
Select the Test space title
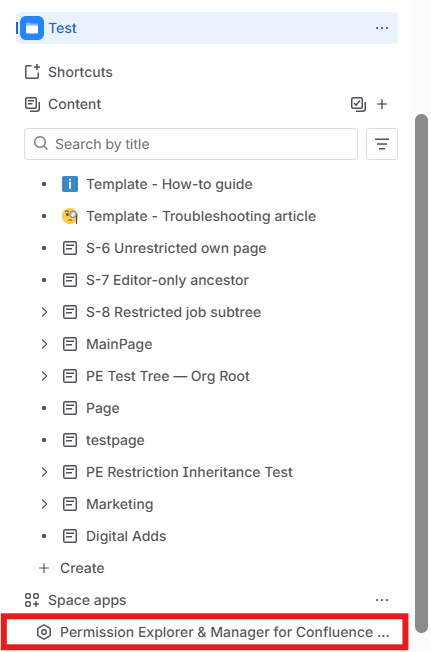63,28
